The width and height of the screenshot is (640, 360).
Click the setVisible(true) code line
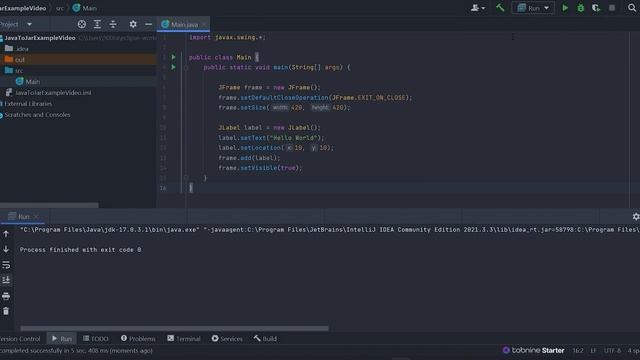pos(260,168)
